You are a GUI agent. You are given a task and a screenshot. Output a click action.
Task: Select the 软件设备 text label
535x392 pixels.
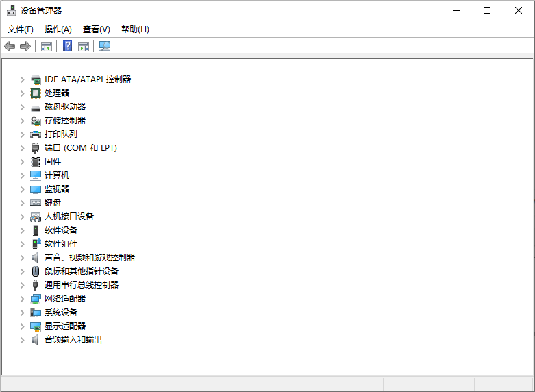click(61, 230)
